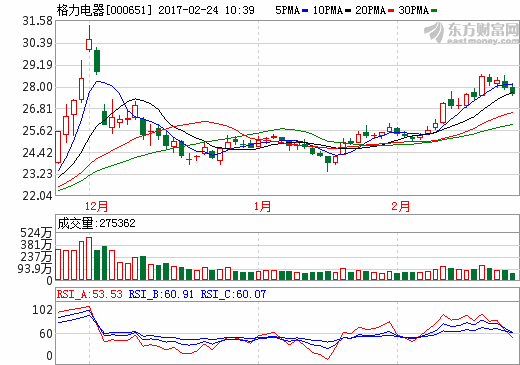The image size is (520, 365).
Task: Click the green 30PMA color marker
Action: [434, 11]
